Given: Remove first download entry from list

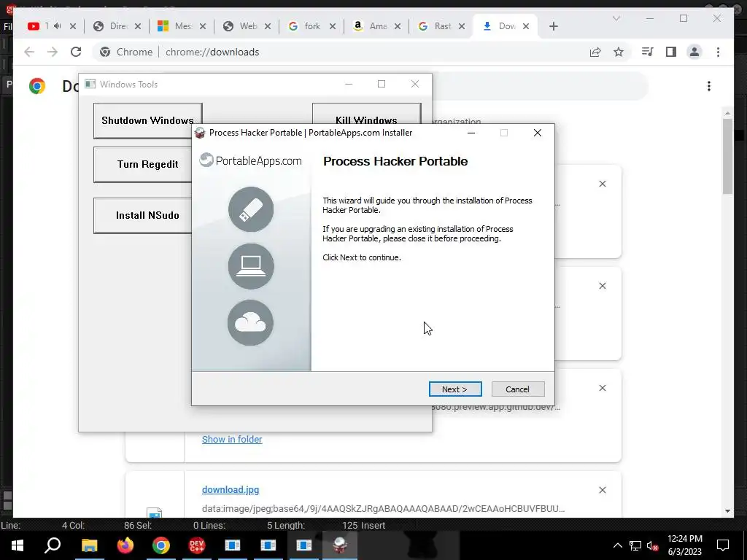Looking at the screenshot, I should 602,184.
